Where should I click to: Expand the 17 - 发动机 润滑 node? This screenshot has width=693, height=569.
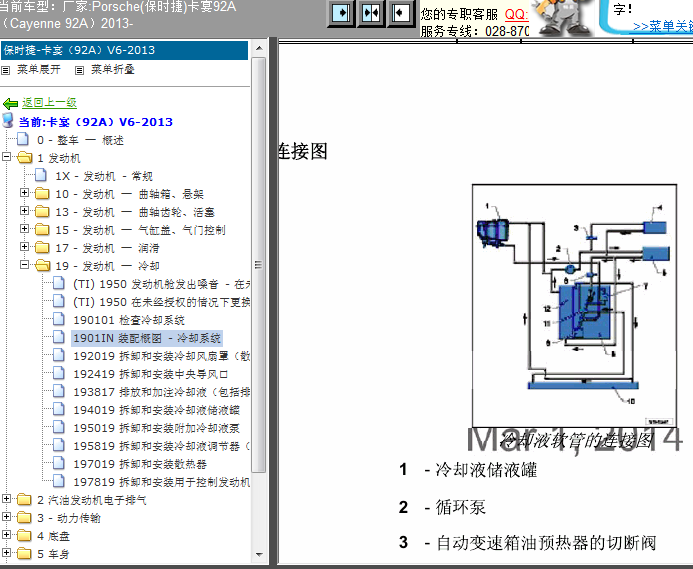[24, 247]
